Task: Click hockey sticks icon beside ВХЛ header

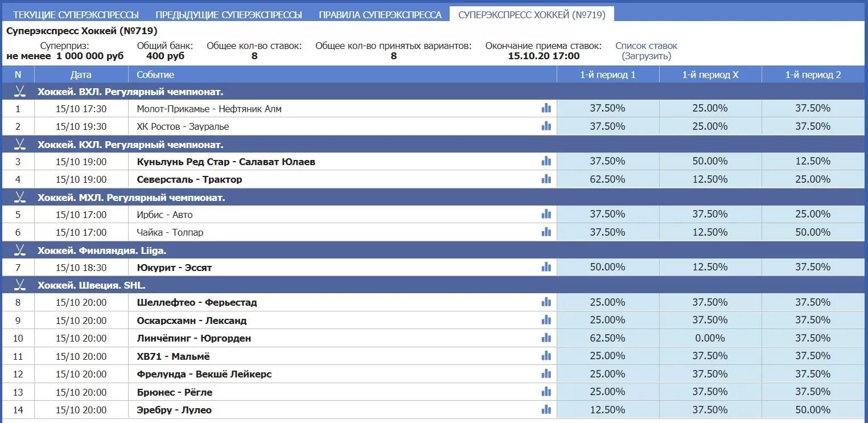Action: [x=20, y=91]
